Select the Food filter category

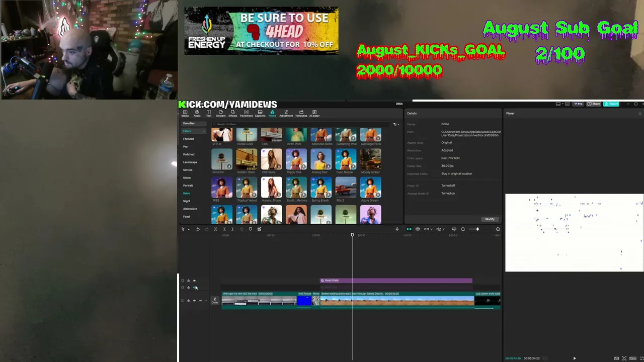pos(186,217)
